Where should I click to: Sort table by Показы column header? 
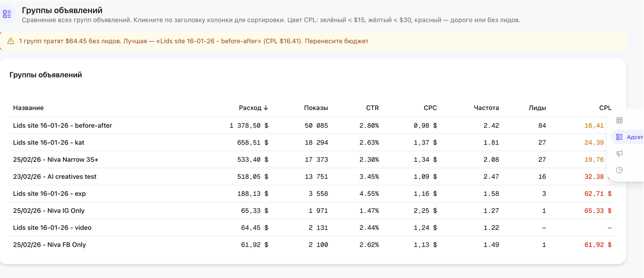pos(316,108)
